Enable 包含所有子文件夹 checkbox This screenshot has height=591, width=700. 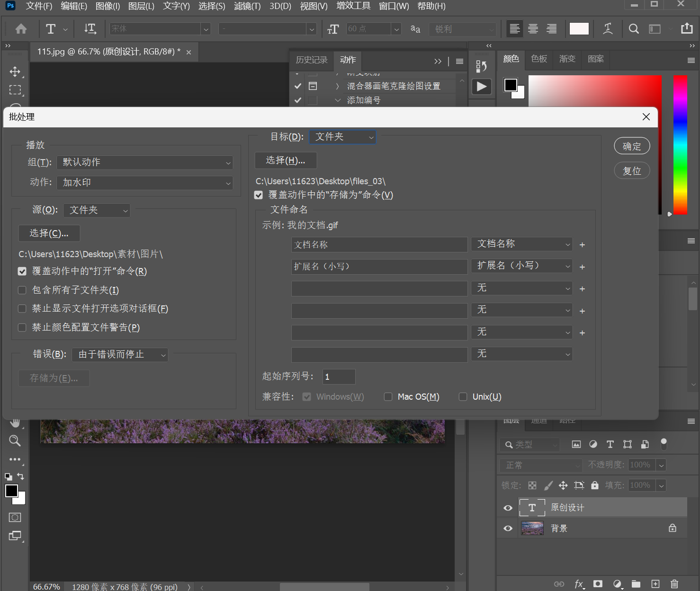22,290
